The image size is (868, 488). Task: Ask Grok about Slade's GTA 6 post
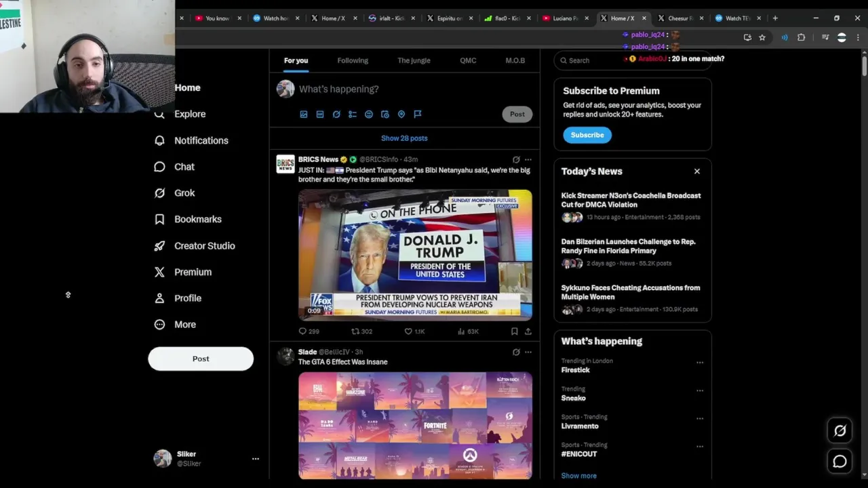tap(516, 352)
